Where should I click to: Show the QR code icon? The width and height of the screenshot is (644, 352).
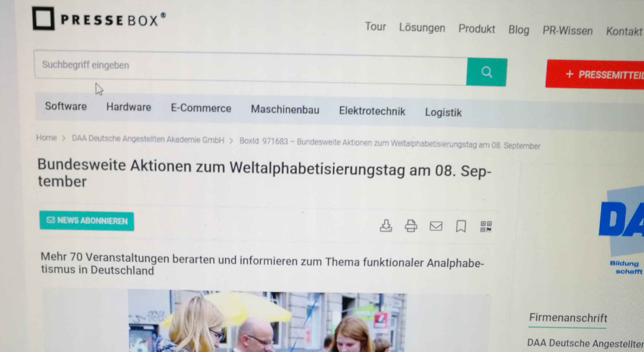pos(486,227)
